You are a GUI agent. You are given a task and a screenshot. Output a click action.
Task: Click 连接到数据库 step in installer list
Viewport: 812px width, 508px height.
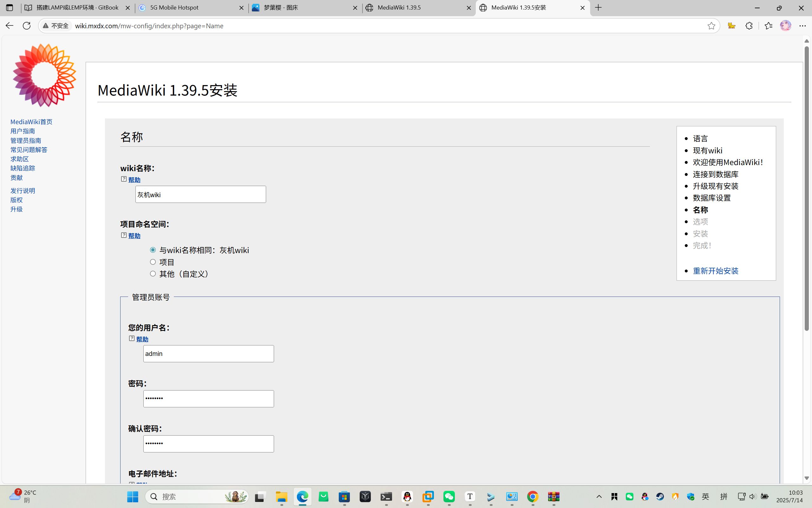point(715,174)
